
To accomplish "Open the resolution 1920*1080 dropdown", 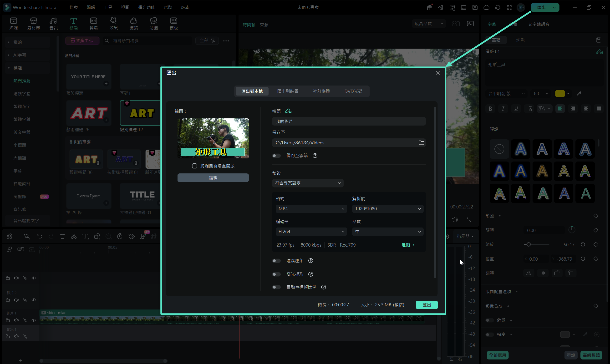I will [387, 209].
